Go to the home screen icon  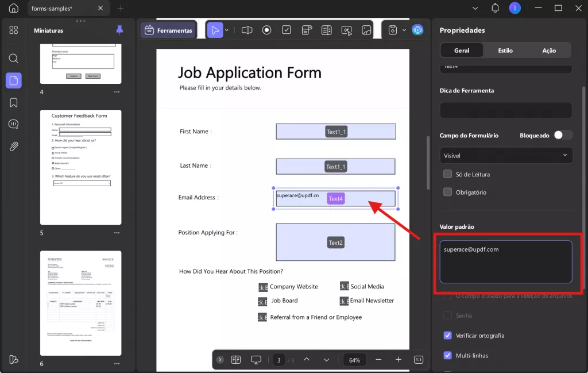[14, 8]
